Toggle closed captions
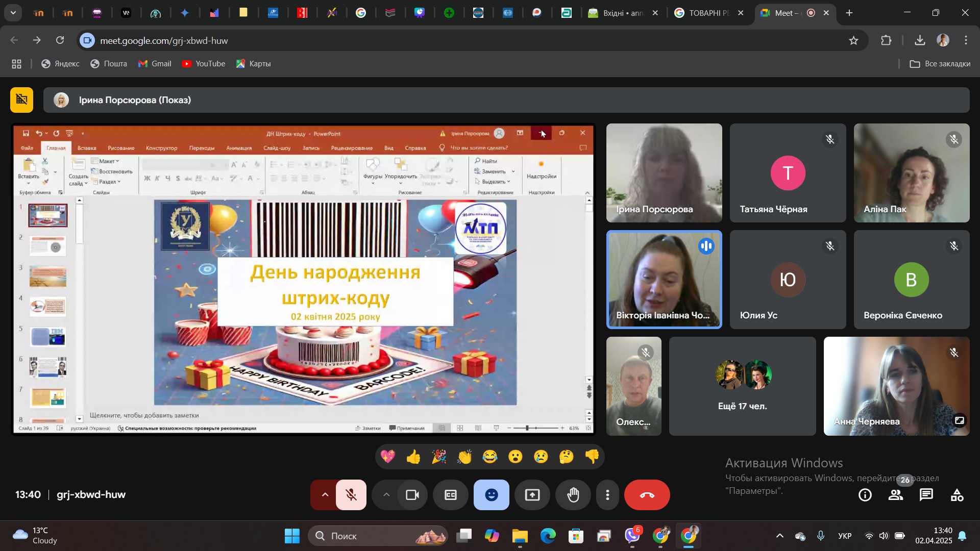The height and width of the screenshot is (551, 980). [451, 495]
